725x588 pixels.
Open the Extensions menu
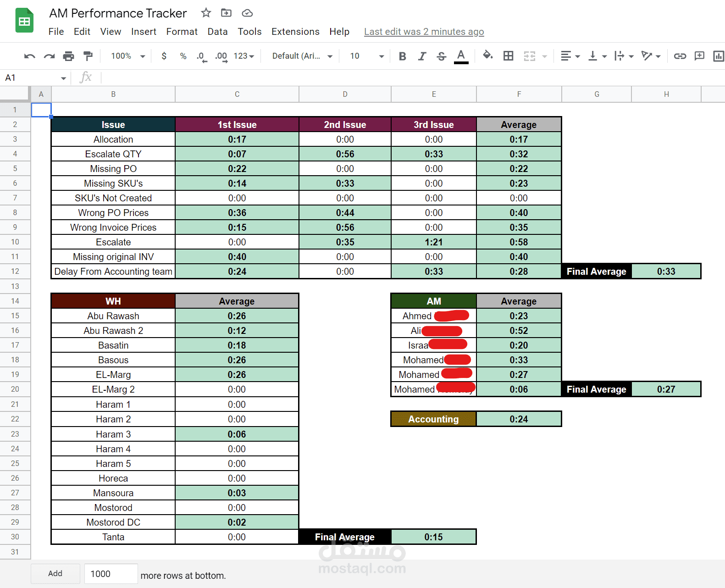(295, 32)
